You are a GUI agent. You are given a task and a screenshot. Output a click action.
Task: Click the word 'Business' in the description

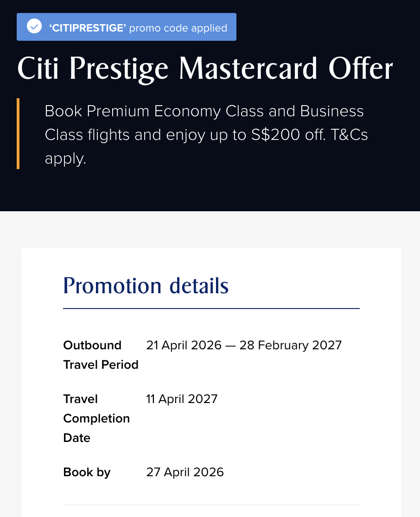coord(332,111)
